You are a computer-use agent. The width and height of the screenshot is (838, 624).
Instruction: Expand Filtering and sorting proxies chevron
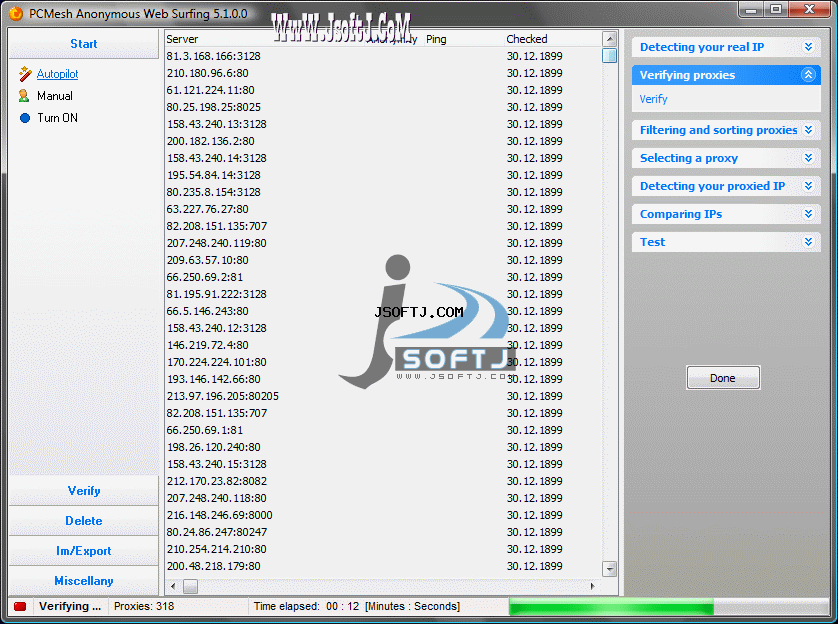(x=808, y=130)
